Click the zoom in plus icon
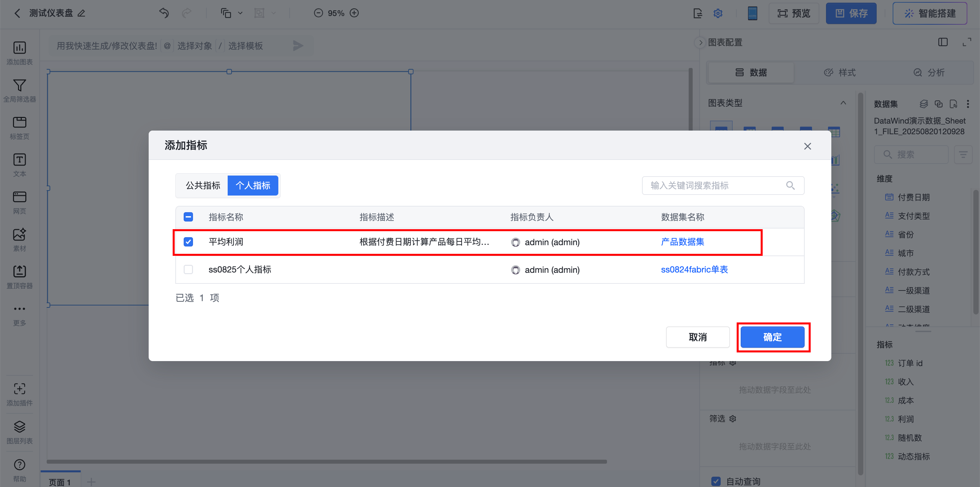 (x=354, y=13)
